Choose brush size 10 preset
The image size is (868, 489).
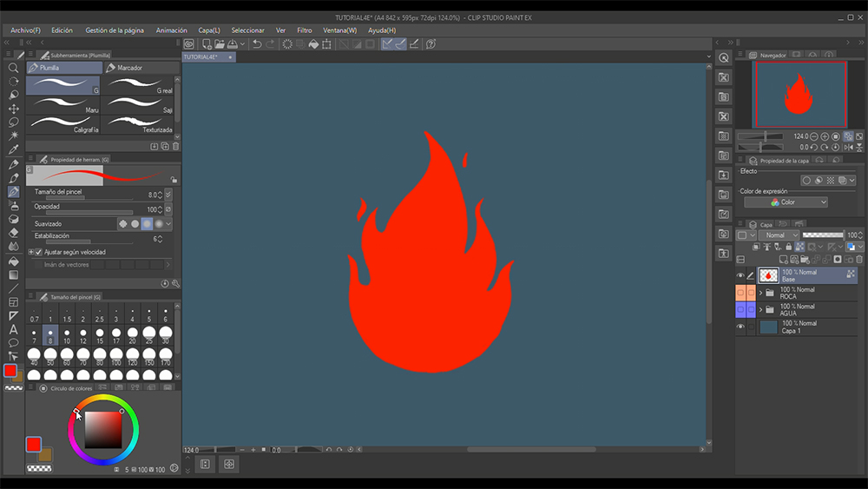67,333
